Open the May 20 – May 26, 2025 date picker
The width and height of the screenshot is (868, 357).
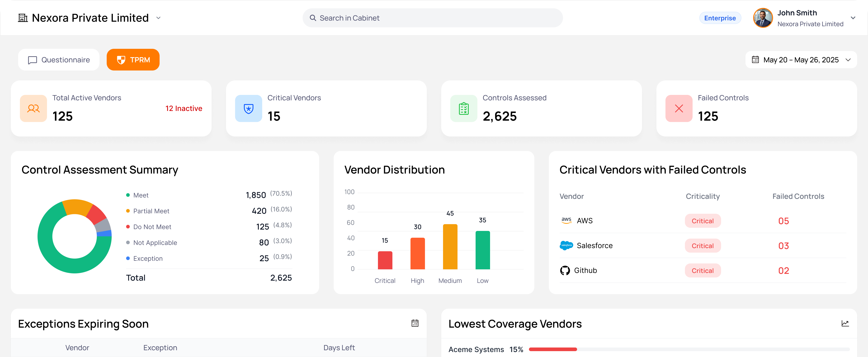[x=801, y=60]
